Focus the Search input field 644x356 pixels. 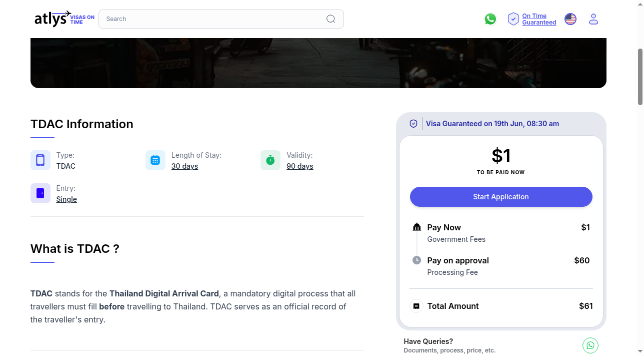click(x=221, y=19)
